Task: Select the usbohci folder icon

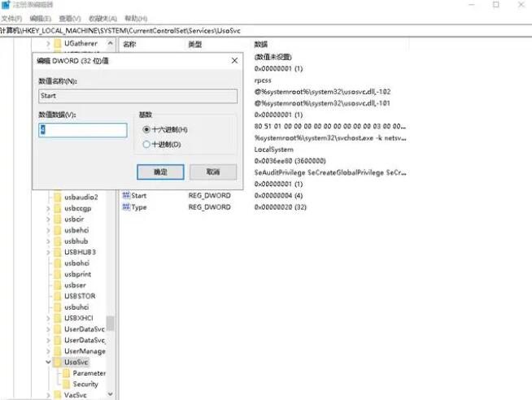Action: click(58, 263)
